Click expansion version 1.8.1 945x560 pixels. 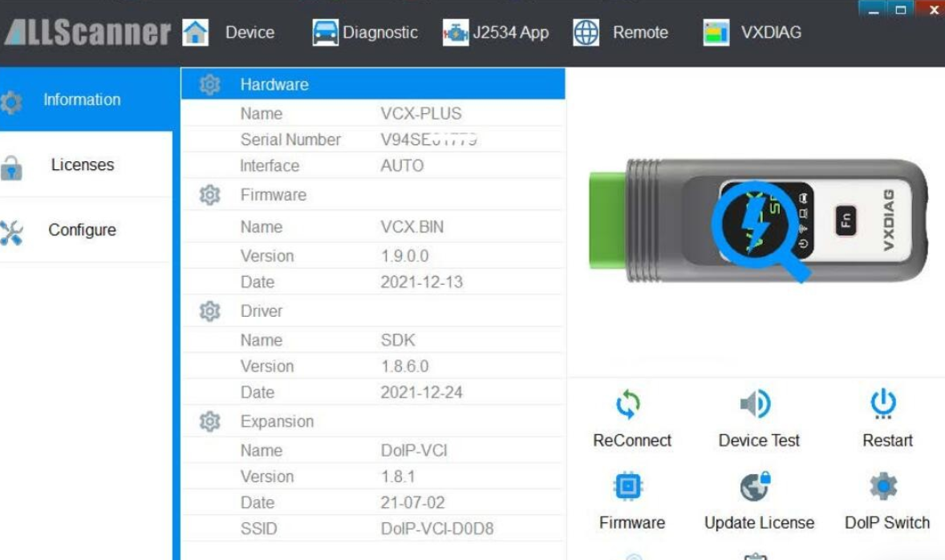click(398, 477)
